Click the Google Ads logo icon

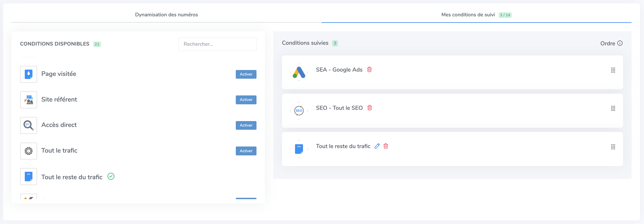point(299,72)
